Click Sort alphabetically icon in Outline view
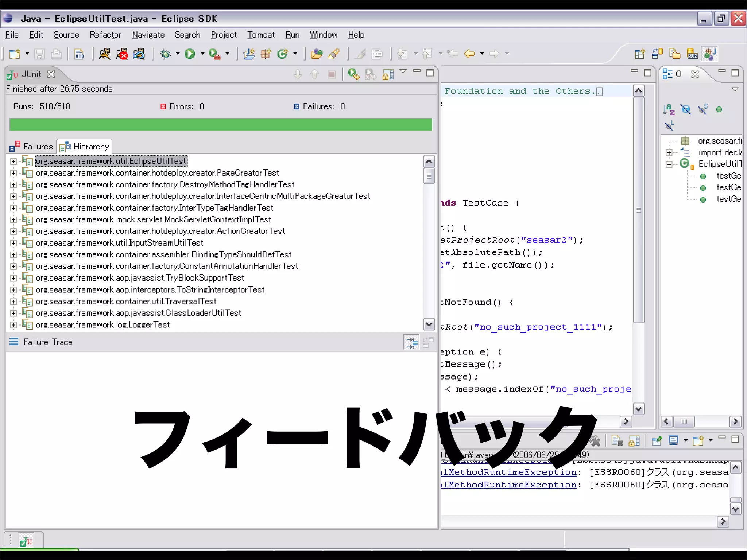This screenshot has height=560, width=747. point(669,109)
